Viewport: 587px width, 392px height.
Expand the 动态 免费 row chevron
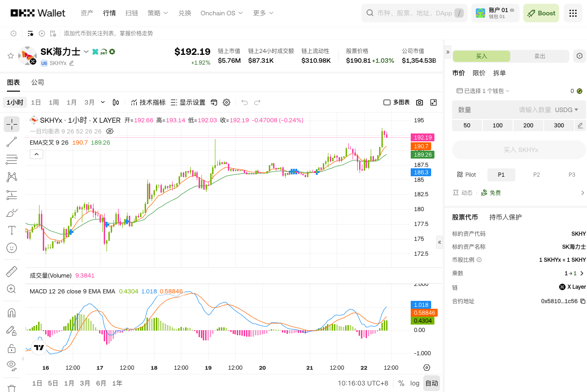point(583,193)
